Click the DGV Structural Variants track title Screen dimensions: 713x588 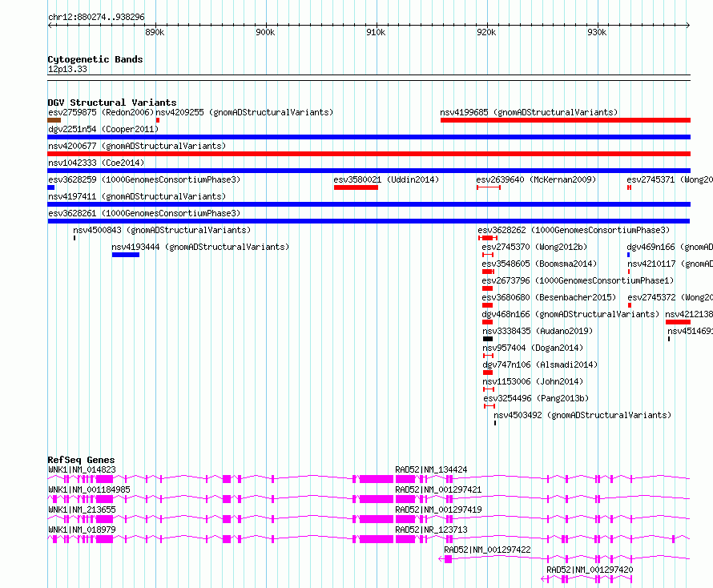tap(112, 103)
